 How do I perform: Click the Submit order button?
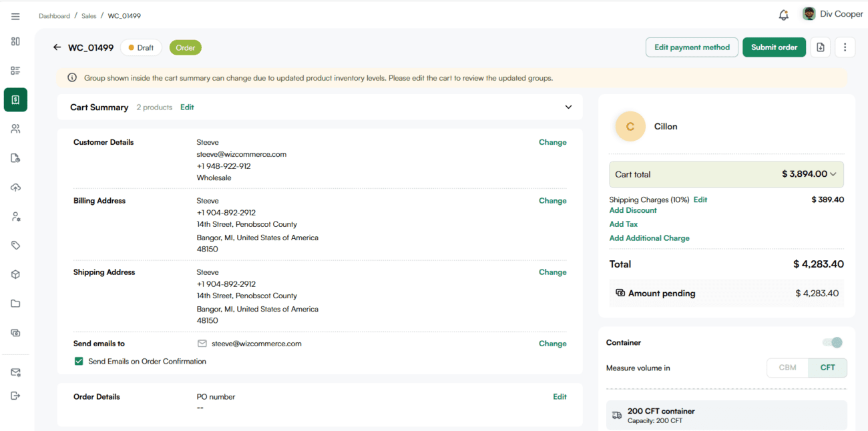click(774, 47)
